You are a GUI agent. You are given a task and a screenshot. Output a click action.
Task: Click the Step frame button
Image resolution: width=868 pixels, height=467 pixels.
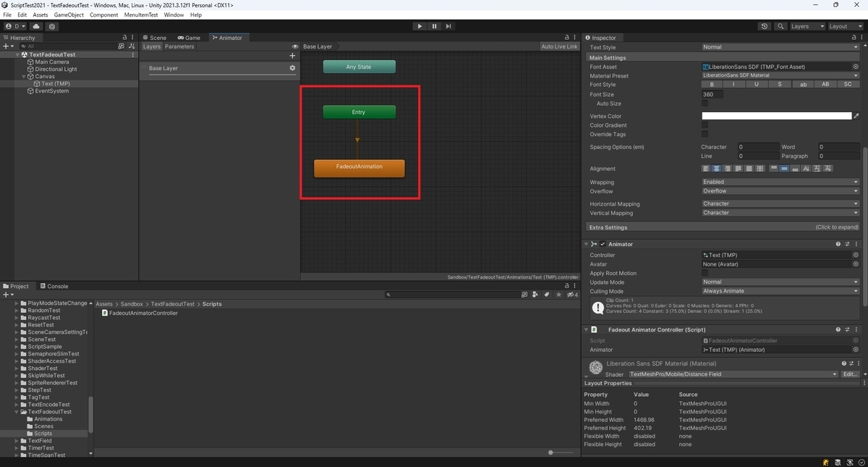pos(448,26)
